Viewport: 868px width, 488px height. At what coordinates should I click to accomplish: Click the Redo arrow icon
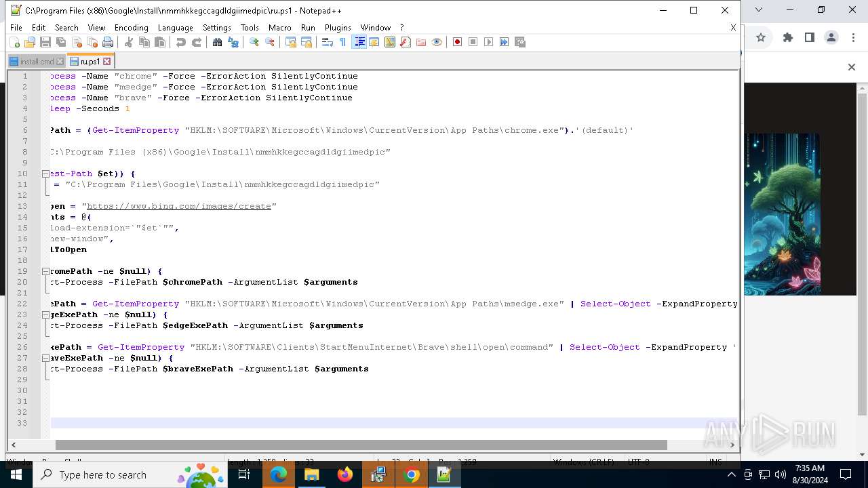[197, 42]
